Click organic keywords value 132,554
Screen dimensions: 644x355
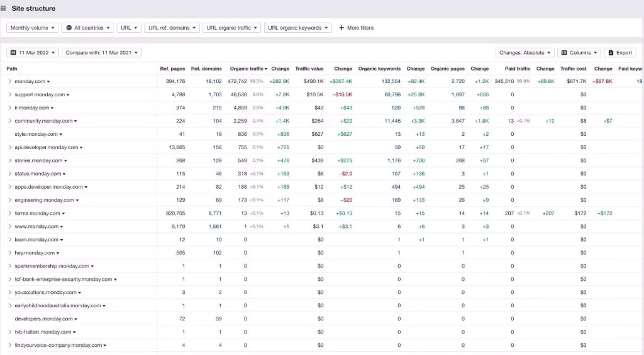[x=391, y=81]
